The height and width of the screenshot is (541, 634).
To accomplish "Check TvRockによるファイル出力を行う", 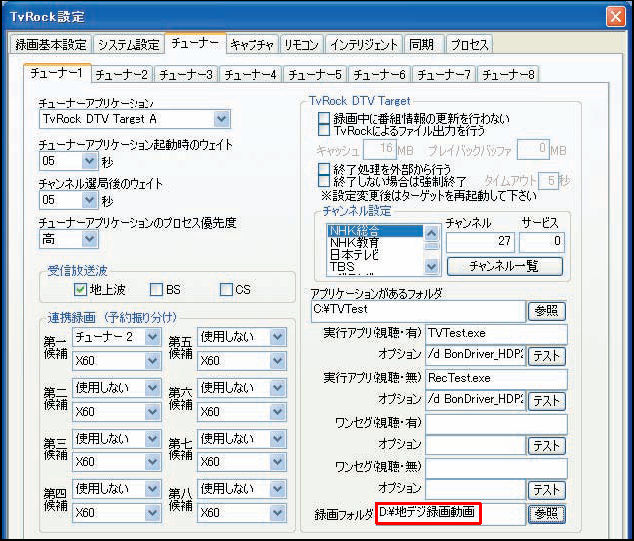I will (324, 130).
